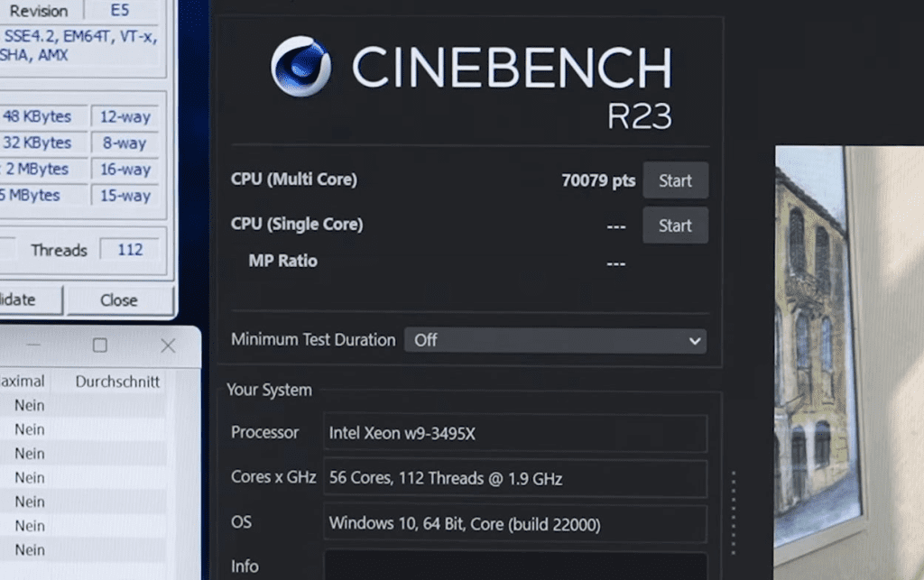Click the Processor field showing Intel Xeon w9-3495X
The width and height of the screenshot is (924, 580).
[515, 433]
